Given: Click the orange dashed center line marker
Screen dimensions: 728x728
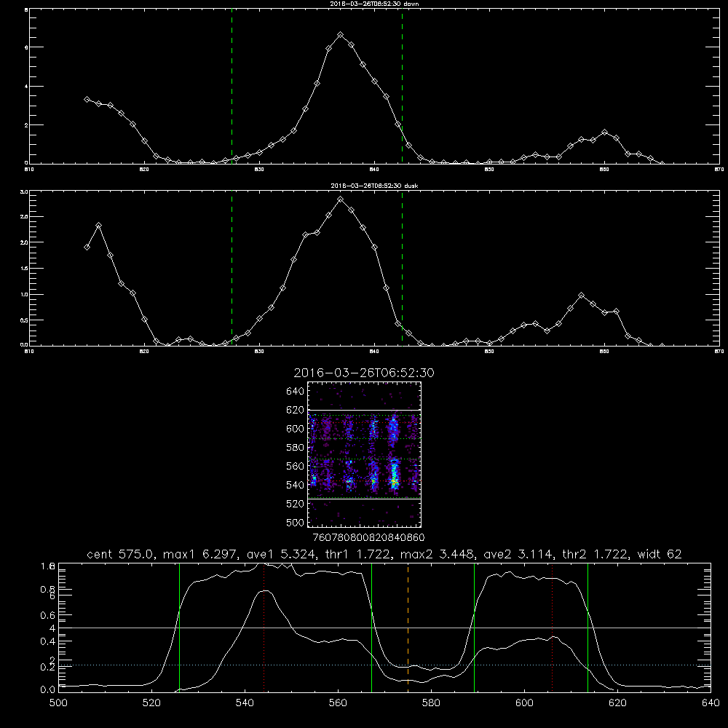Looking at the screenshot, I should (x=408, y=627).
